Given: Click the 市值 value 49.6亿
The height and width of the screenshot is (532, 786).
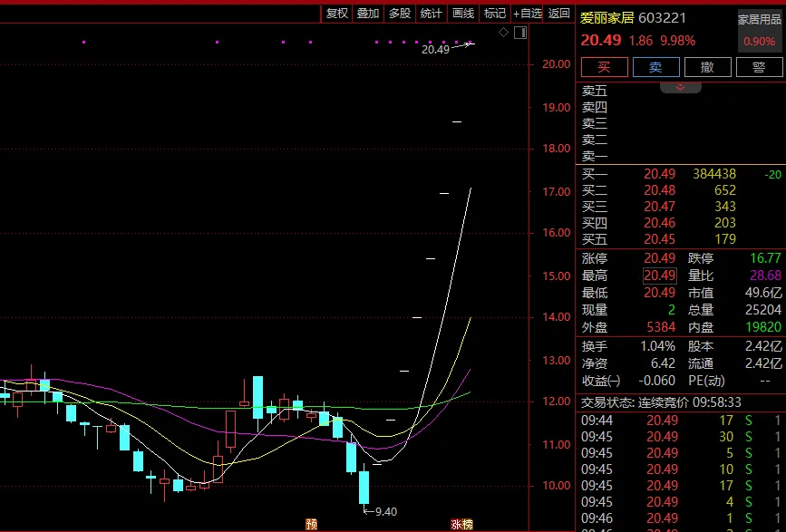Looking at the screenshot, I should pos(763,293).
